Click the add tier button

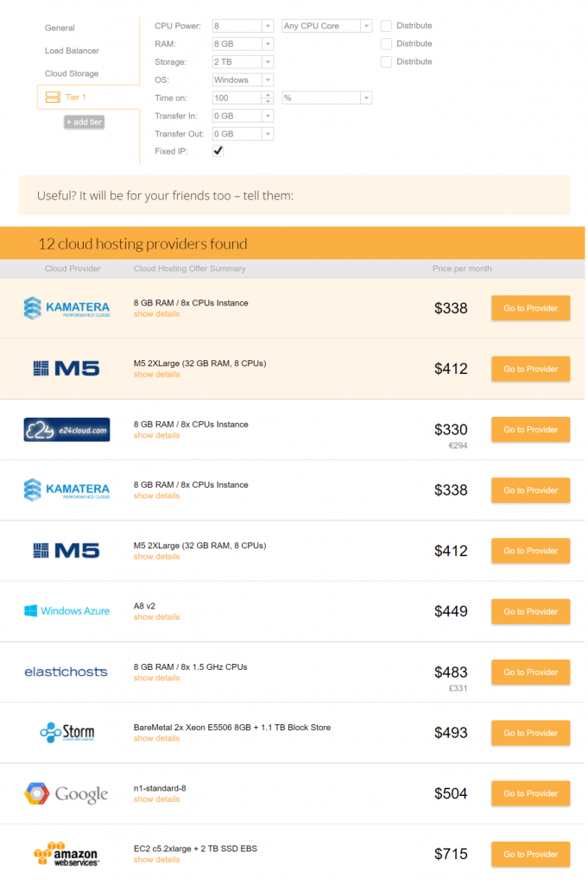[x=84, y=123]
